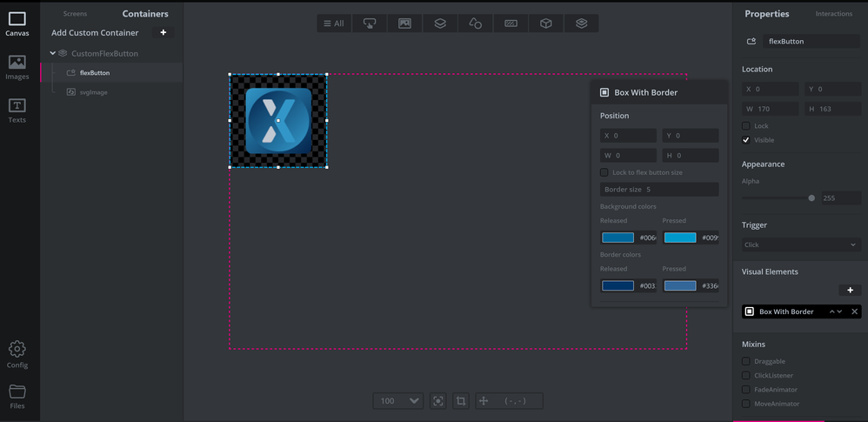This screenshot has width=868, height=422.
Task: Enable the MoveAnimator mixin
Action: 746,404
